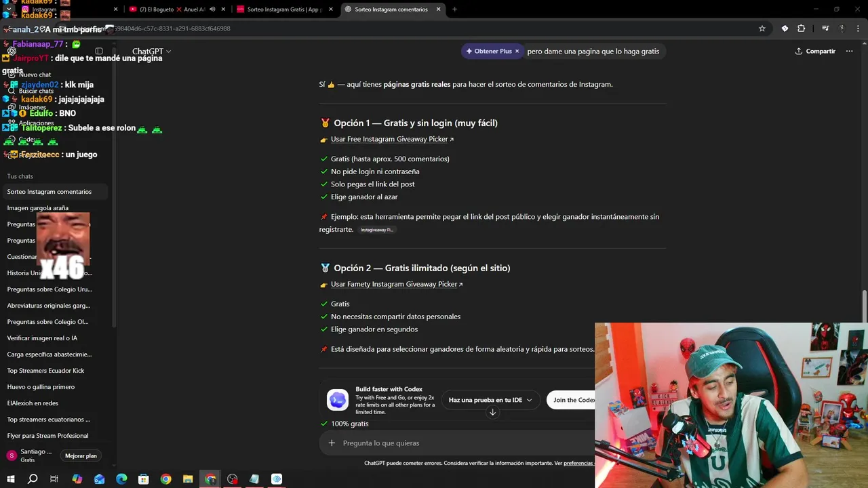Viewport: 868px width, 488px height.
Task: Open the Chrome media control icon
Action: pos(825,28)
